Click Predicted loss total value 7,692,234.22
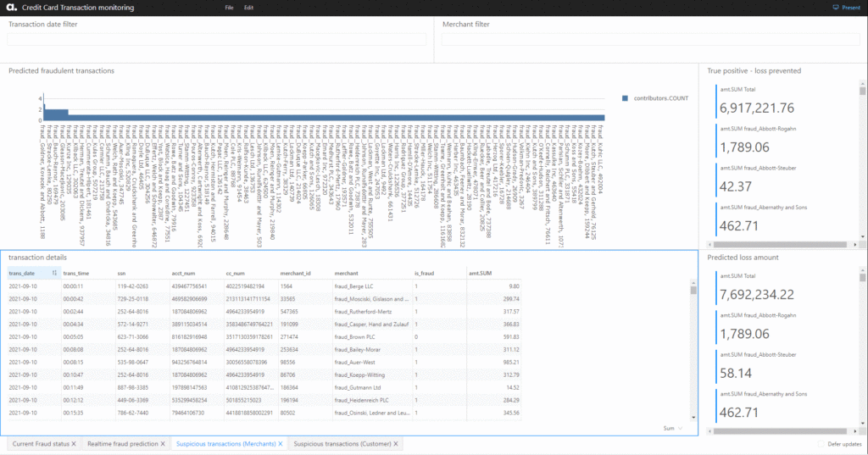Viewport: 868px width, 455px height. tap(756, 295)
